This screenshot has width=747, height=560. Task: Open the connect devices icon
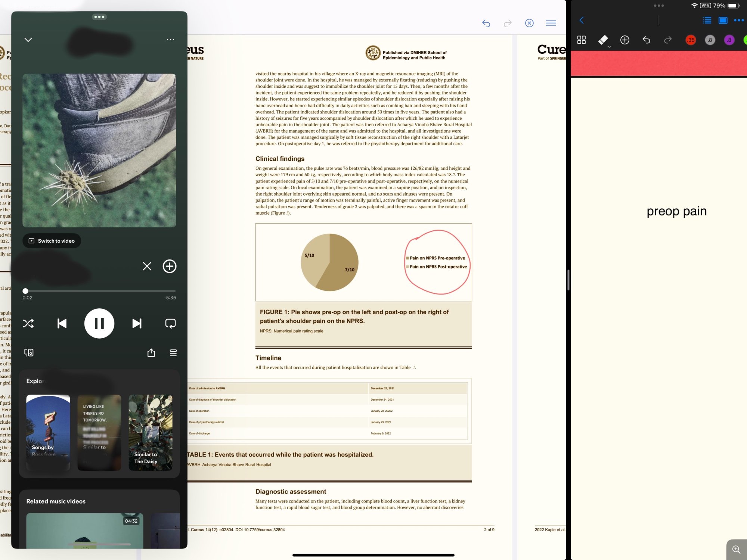click(x=29, y=353)
